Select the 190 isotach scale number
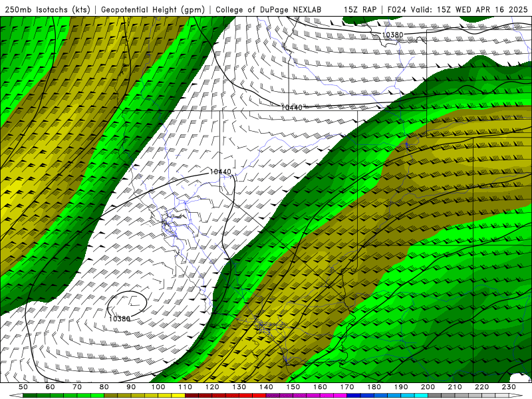Image resolution: width=532 pixels, height=399 pixels. point(401,387)
